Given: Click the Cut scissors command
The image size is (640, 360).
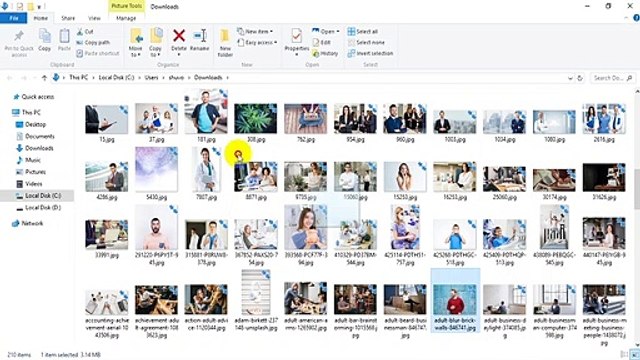Looking at the screenshot, I should pos(85,31).
